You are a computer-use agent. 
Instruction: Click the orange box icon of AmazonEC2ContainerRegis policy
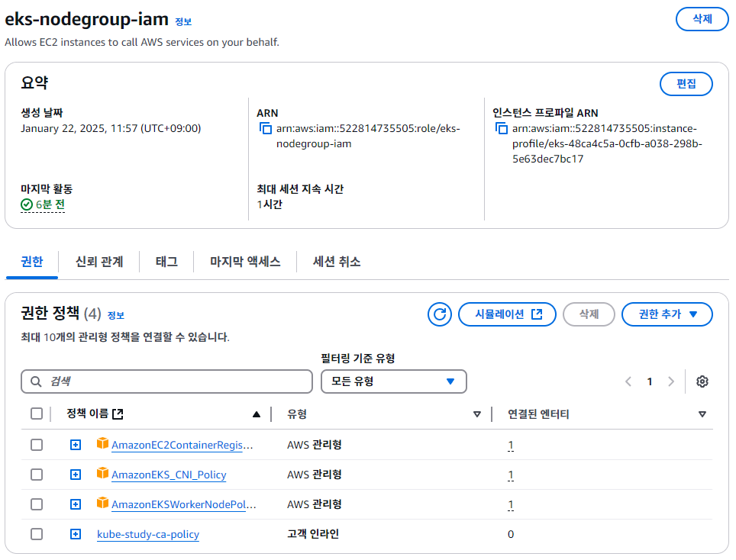(x=102, y=443)
